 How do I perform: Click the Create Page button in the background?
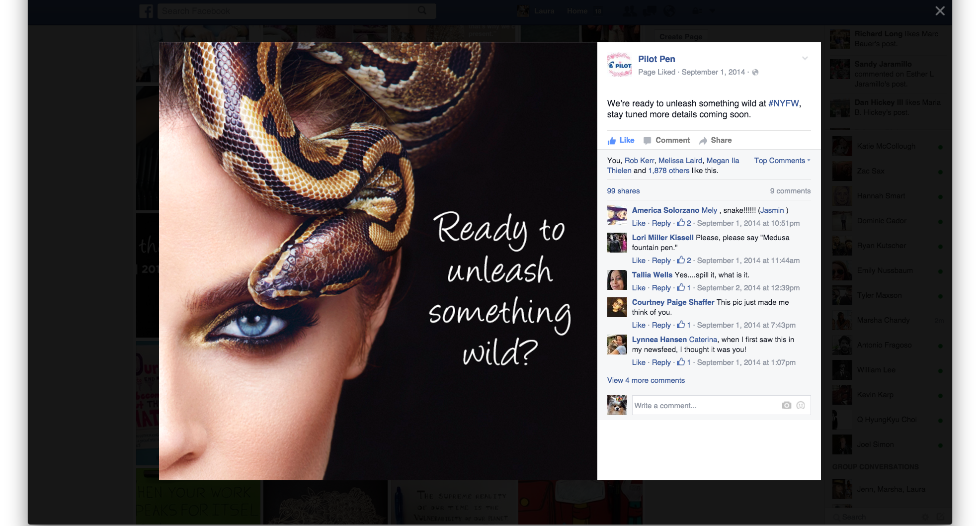click(681, 36)
